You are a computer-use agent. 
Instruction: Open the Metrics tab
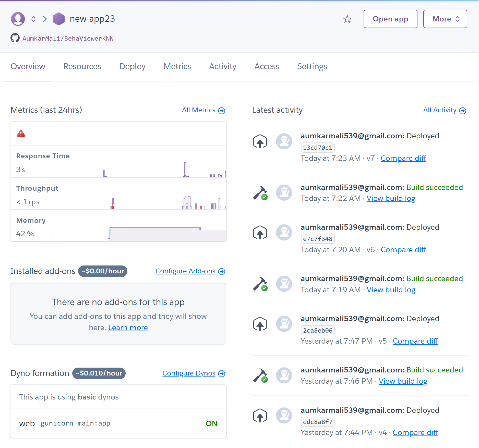[x=177, y=66]
